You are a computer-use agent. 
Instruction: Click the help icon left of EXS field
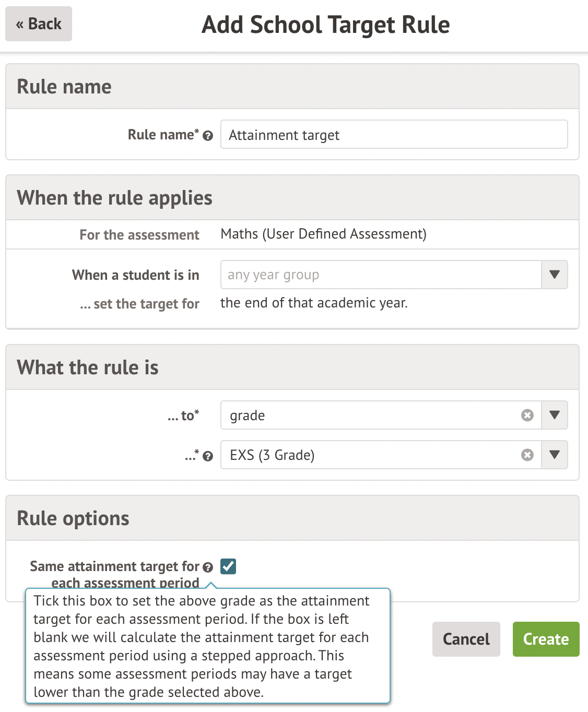pos(208,456)
